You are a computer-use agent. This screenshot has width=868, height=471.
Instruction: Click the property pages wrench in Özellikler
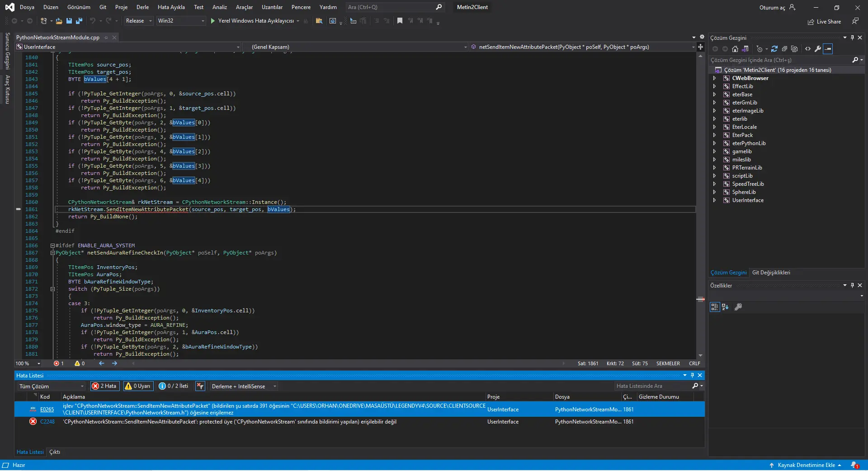point(738,307)
